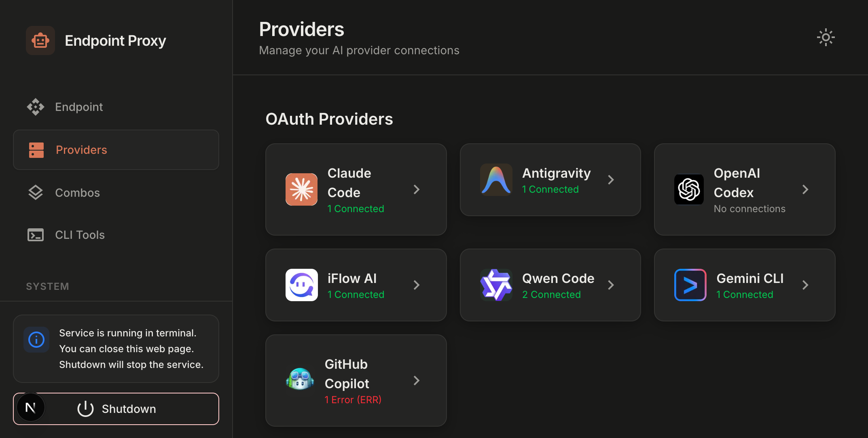This screenshot has height=438, width=868.
Task: Click the Shutdown button label
Action: tap(129, 409)
